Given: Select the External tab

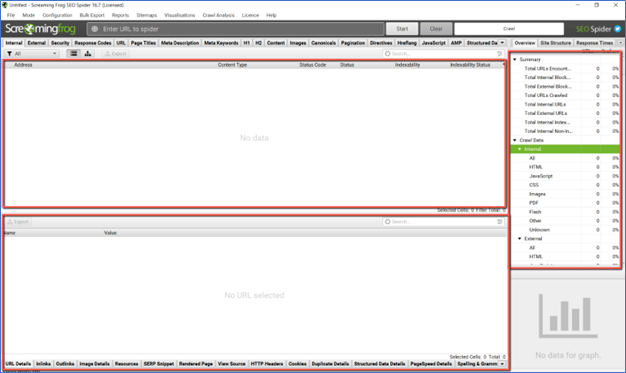Looking at the screenshot, I should 36,43.
